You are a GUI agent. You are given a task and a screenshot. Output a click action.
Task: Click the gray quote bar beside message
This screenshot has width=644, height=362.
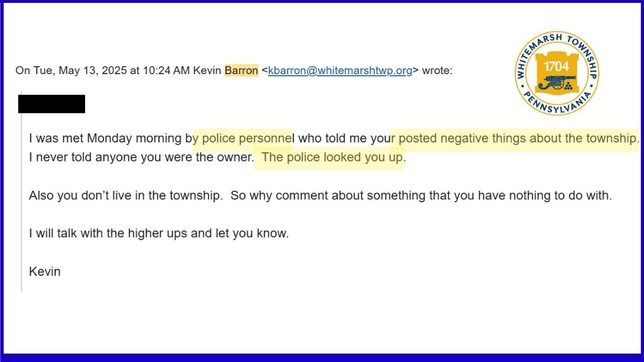[x=21, y=191]
